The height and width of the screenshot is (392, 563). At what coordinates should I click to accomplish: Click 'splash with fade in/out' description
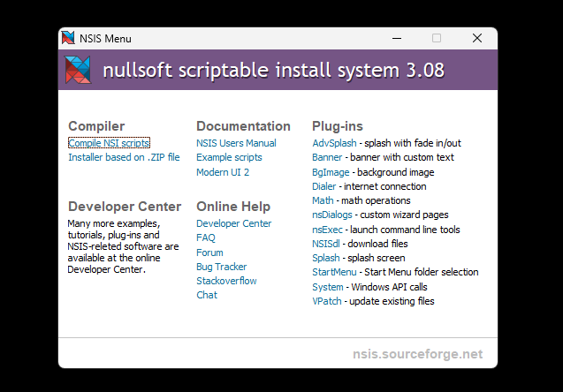413,143
